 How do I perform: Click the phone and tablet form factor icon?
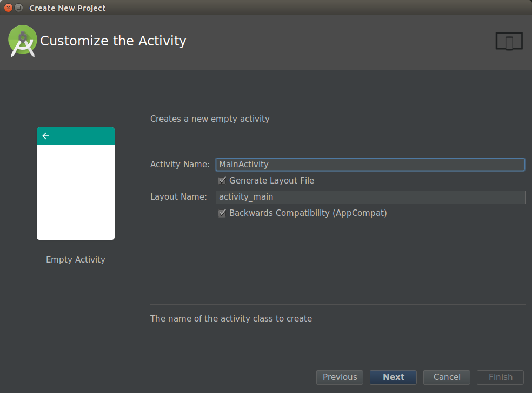509,42
